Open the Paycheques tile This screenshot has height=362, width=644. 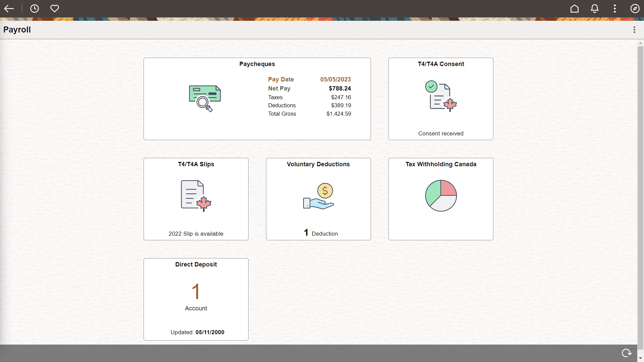257,99
